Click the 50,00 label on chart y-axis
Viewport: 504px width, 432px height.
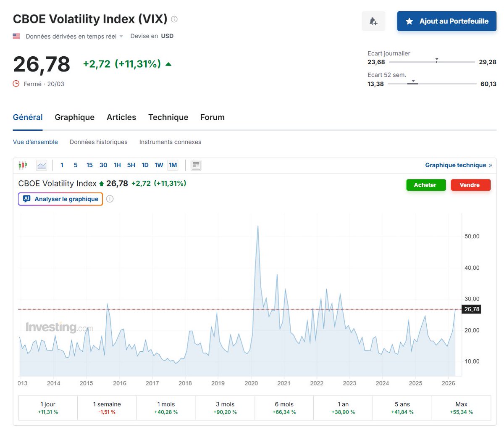click(x=472, y=237)
